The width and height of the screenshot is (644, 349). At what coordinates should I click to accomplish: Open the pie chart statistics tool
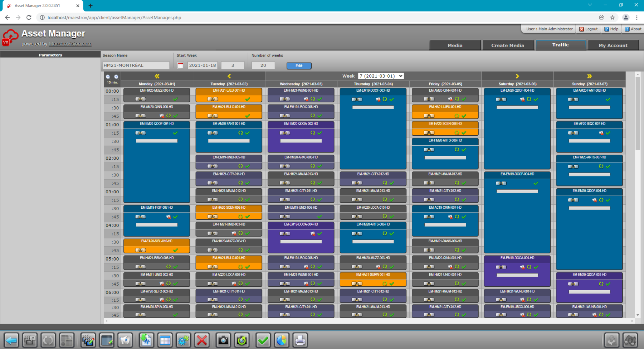tap(282, 340)
